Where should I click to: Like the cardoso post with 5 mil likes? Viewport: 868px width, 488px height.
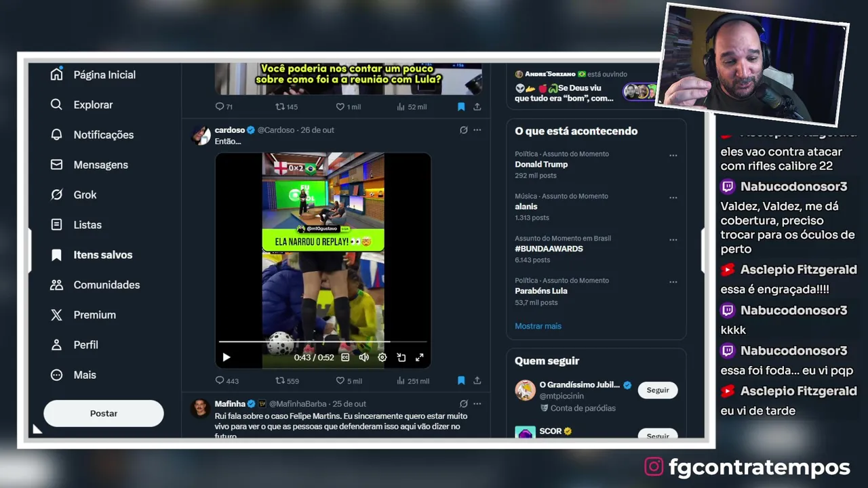click(349, 381)
